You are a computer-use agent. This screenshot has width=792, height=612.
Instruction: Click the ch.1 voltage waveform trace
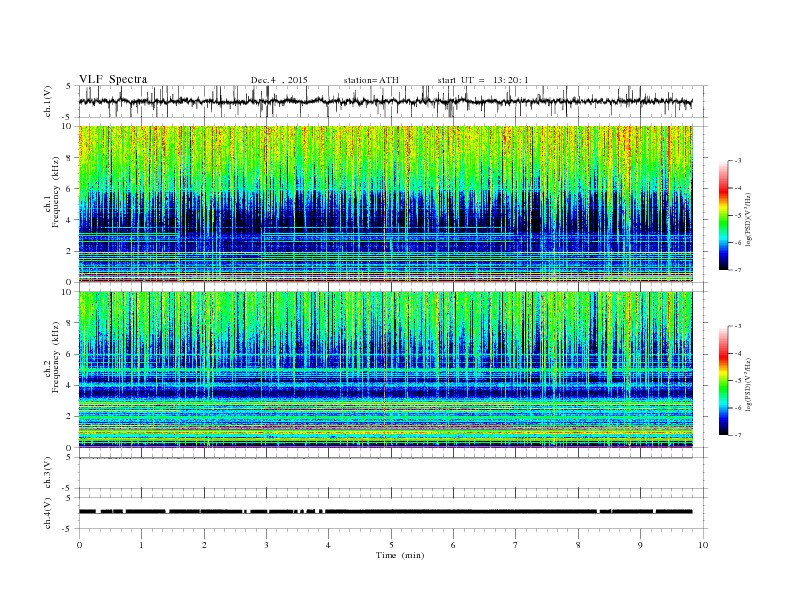(x=385, y=101)
